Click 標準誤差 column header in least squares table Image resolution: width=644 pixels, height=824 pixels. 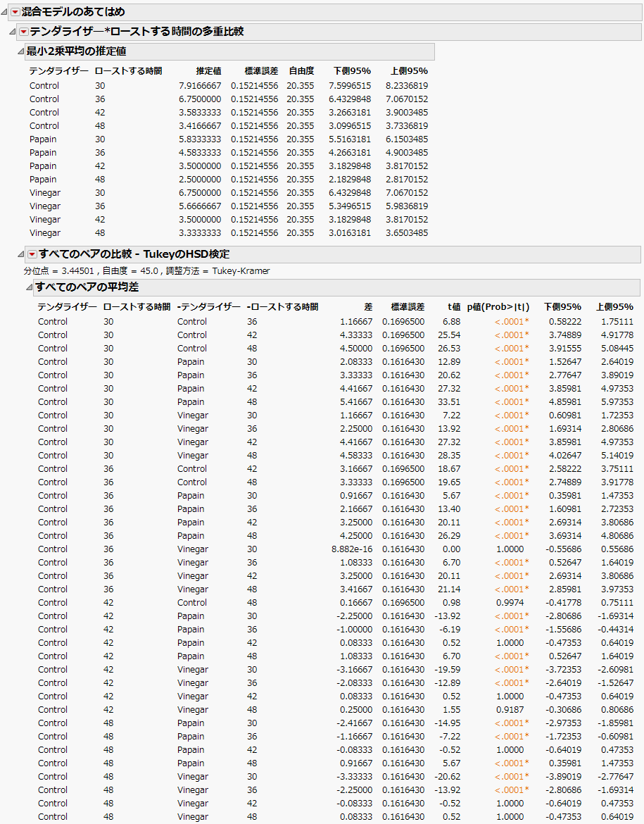(261, 71)
